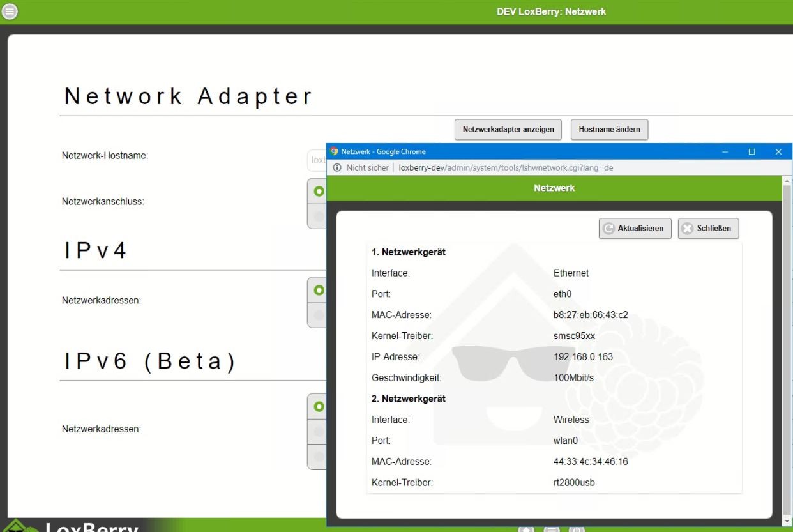The height and width of the screenshot is (532, 793).
Task: Click the Netzwerk-Hostname label
Action: 105,155
